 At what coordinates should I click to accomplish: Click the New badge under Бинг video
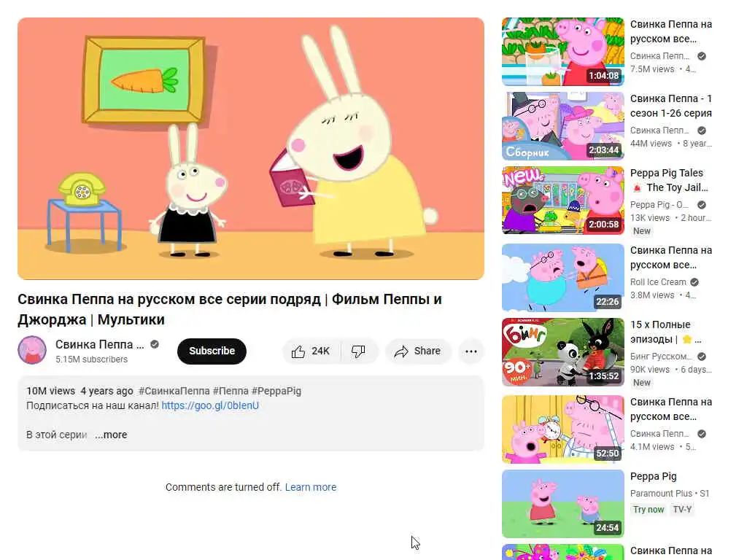pyautogui.click(x=641, y=382)
